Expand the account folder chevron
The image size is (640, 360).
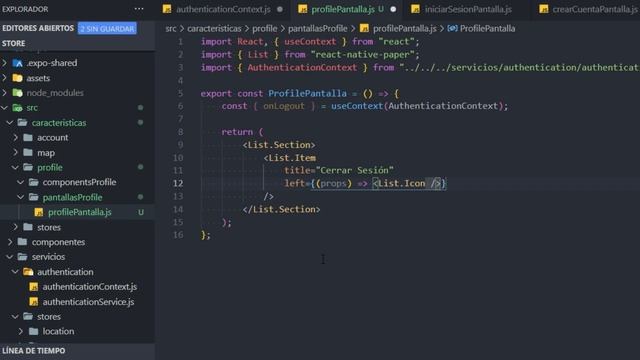tap(16, 138)
